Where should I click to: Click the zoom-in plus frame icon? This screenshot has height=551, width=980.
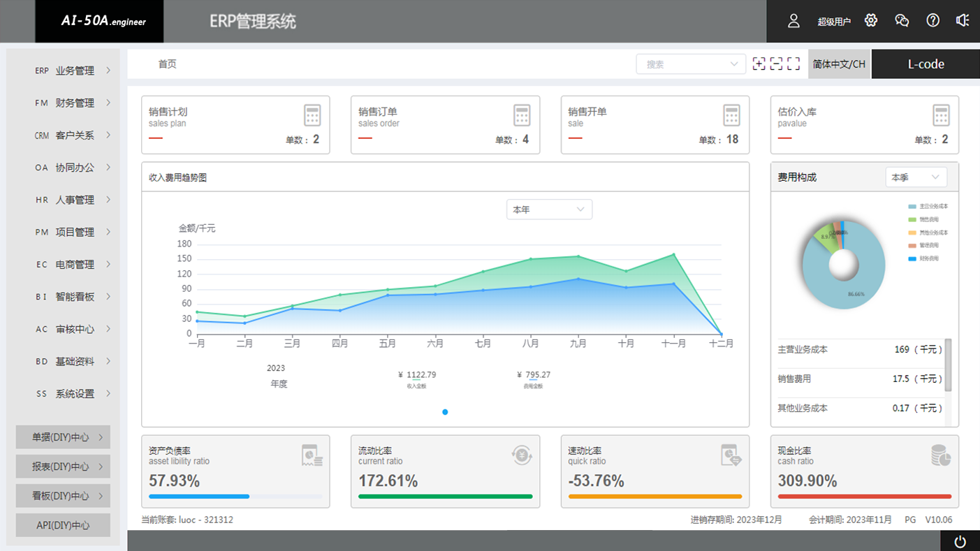(759, 64)
